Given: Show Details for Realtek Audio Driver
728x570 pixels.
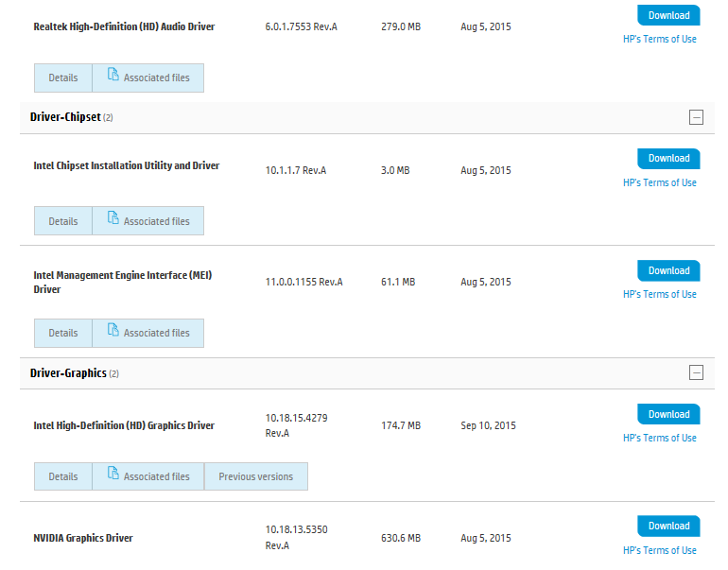Looking at the screenshot, I should coord(63,78).
